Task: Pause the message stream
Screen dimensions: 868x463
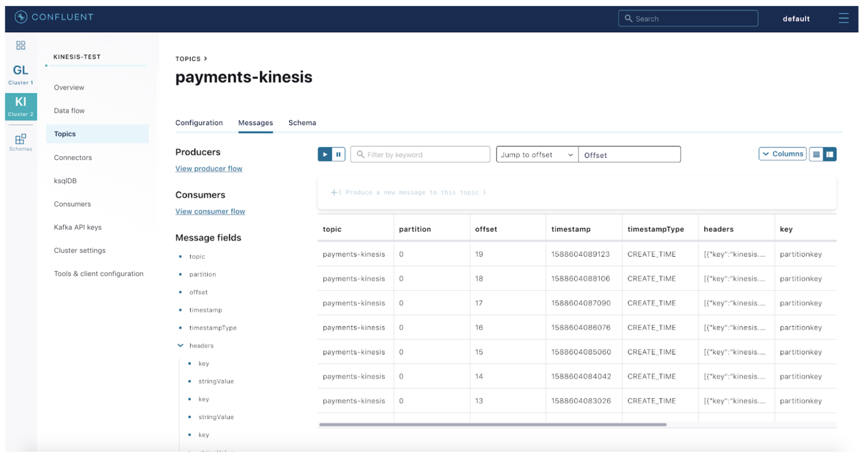Action: click(338, 154)
